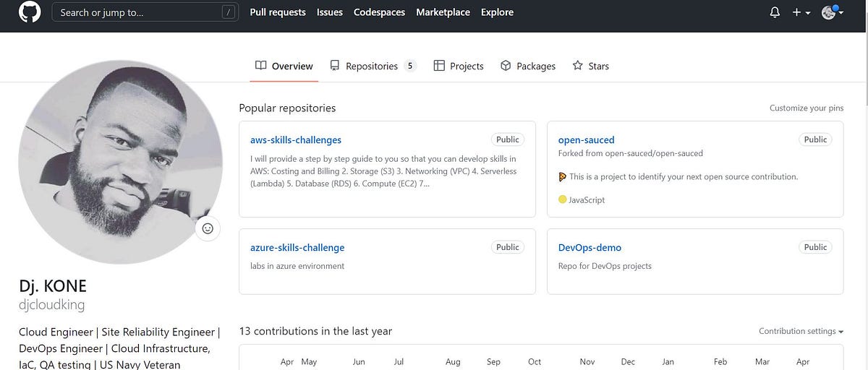Click the set status smiley icon
This screenshot has width=868, height=370.
click(208, 228)
